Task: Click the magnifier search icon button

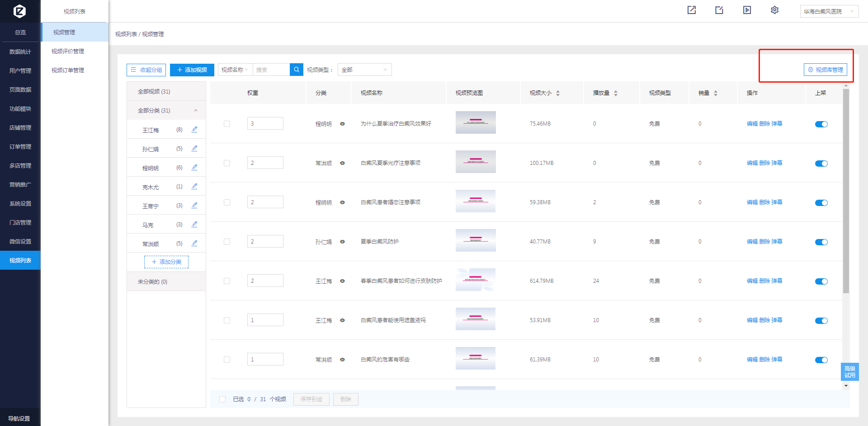Action: pyautogui.click(x=296, y=70)
